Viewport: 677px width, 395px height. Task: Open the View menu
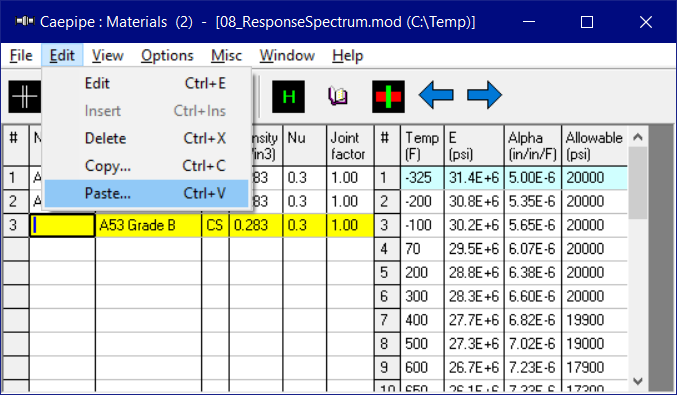coord(108,55)
